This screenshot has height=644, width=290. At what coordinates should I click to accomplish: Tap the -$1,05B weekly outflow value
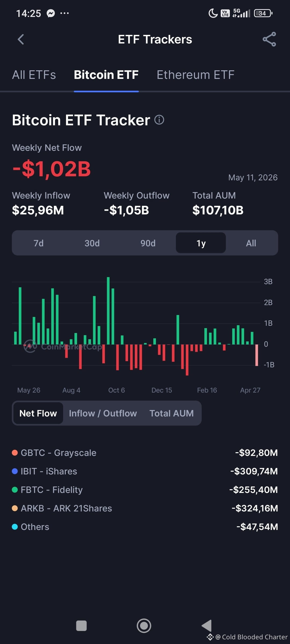(126, 210)
